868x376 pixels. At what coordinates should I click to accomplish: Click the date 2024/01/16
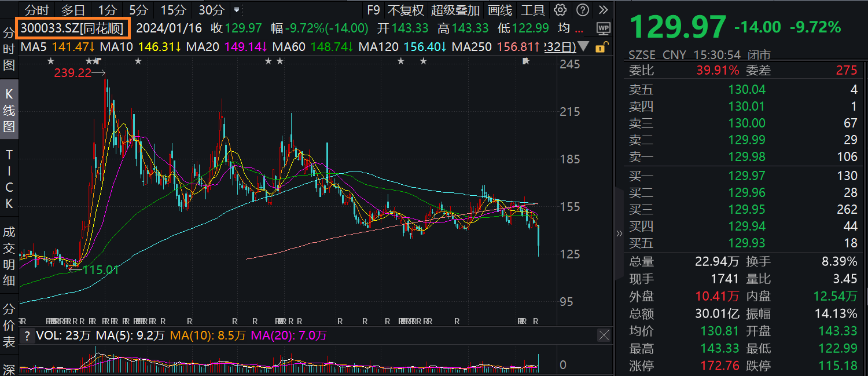(168, 28)
